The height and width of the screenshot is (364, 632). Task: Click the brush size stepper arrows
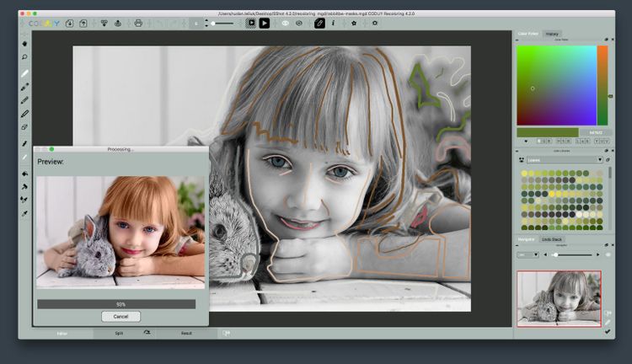206,24
